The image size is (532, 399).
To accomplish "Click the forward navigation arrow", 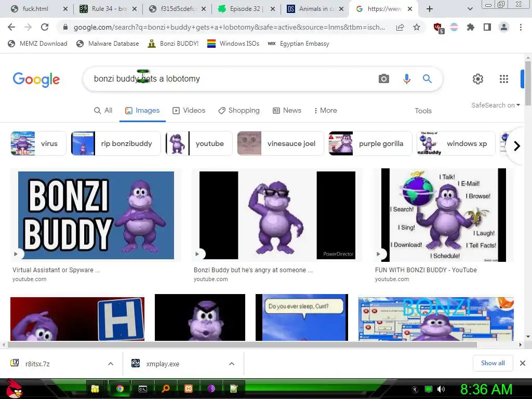I will pos(28,27).
